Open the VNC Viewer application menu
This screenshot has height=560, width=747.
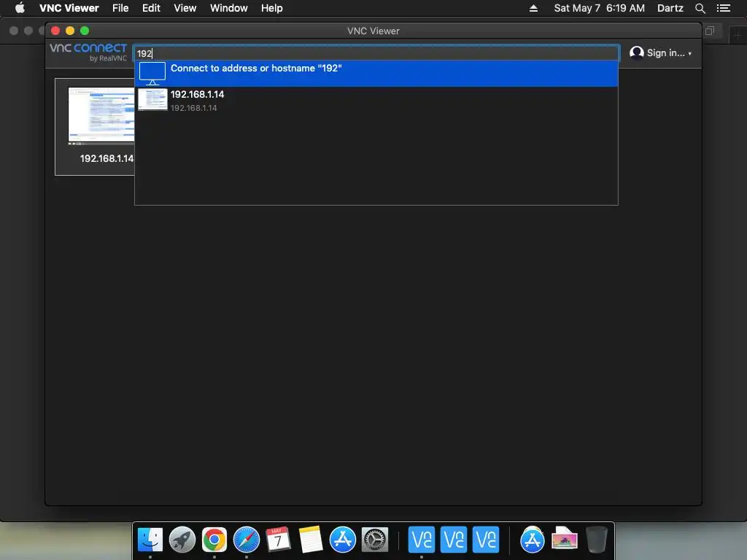(x=69, y=8)
